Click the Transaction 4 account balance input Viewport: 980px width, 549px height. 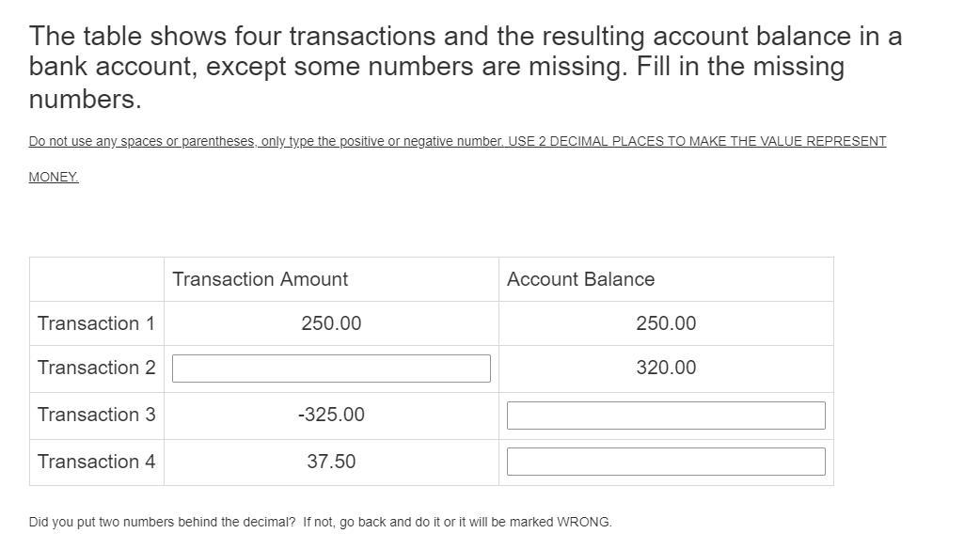click(666, 462)
